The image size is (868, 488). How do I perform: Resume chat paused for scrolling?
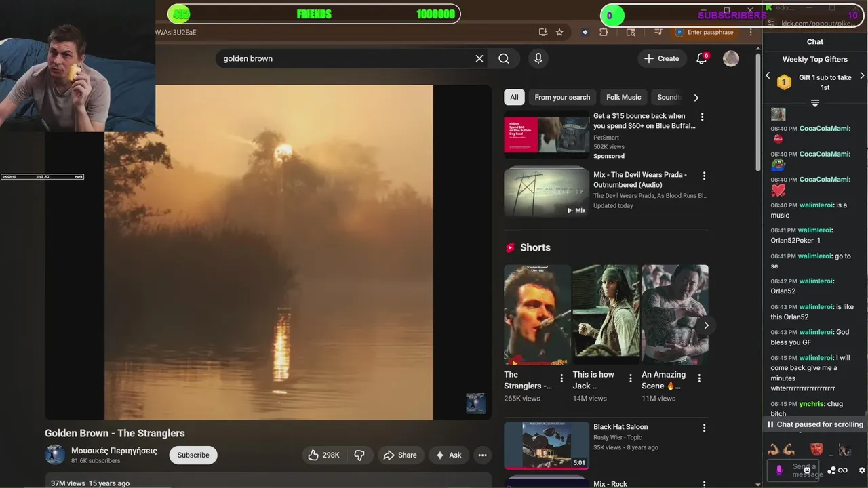(815, 424)
